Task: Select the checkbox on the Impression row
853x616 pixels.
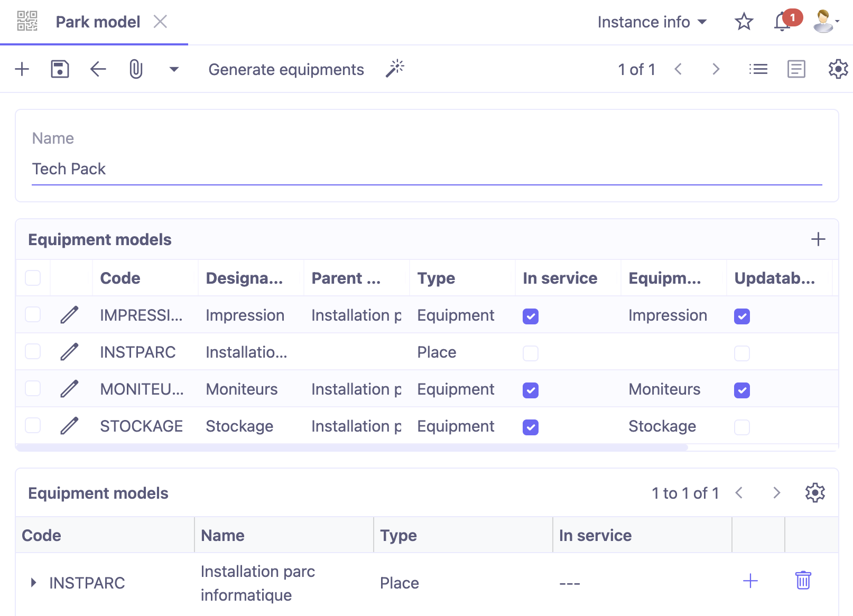Action: tap(32, 314)
